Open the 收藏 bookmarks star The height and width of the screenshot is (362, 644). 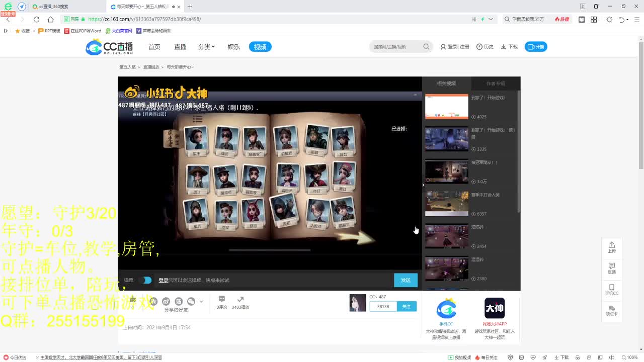tap(22, 31)
